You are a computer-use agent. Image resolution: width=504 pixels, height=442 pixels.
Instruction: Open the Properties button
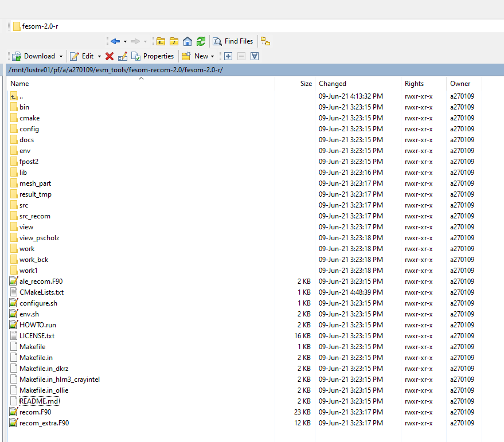click(x=153, y=56)
